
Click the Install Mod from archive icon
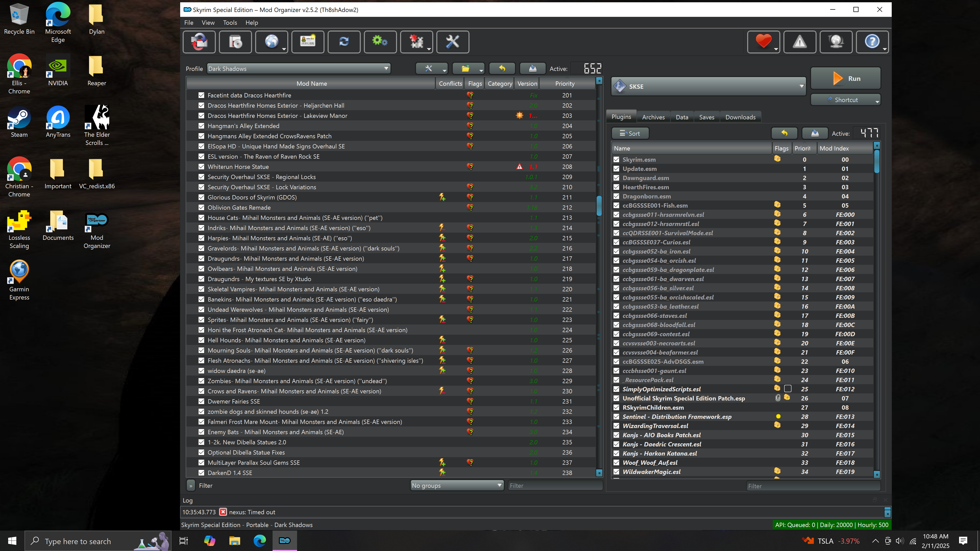point(236,42)
